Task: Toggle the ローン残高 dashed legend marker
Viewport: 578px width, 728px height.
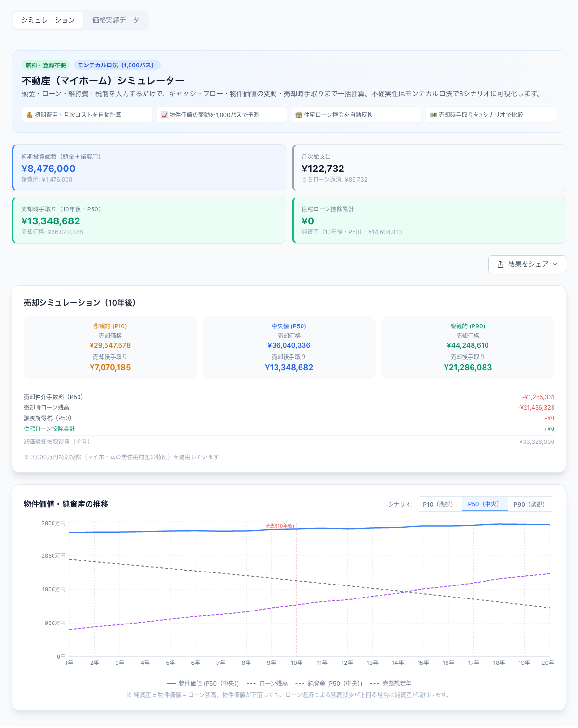Action: pos(251,683)
